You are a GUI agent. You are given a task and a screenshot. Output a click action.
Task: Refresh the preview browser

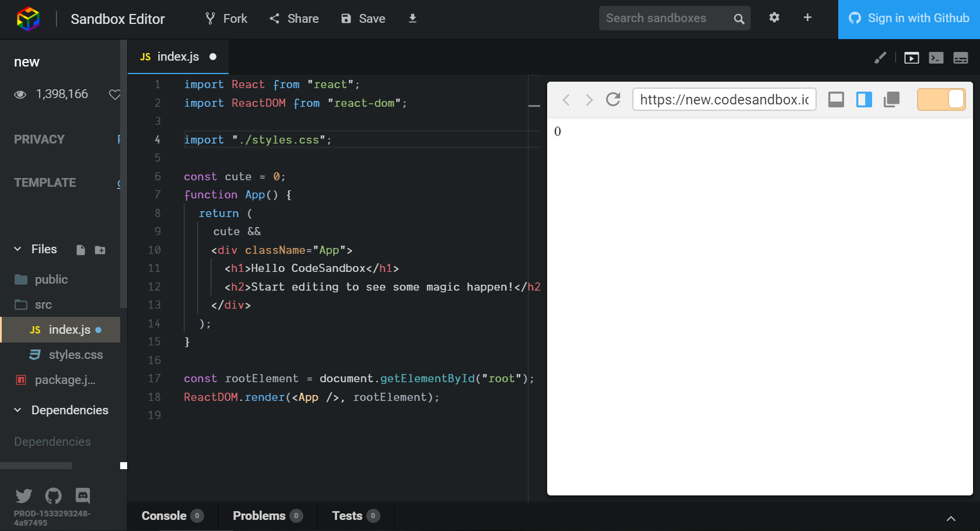pos(613,100)
